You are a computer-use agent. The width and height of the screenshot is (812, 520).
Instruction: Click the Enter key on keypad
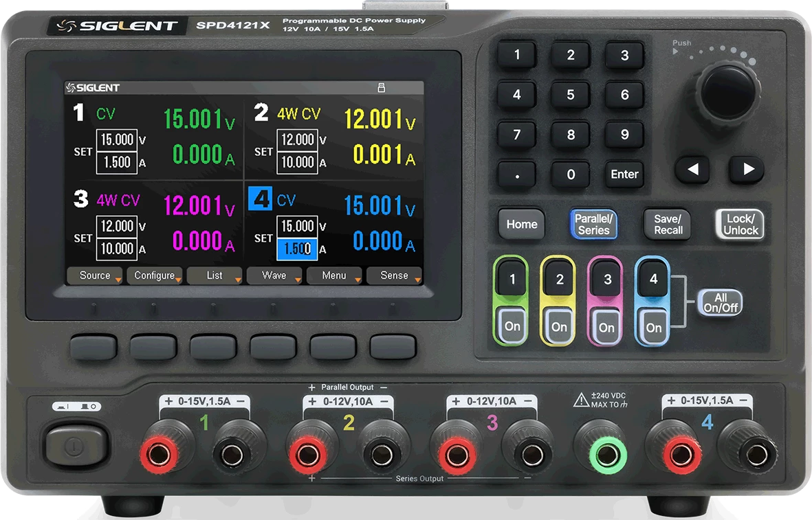[x=624, y=174]
